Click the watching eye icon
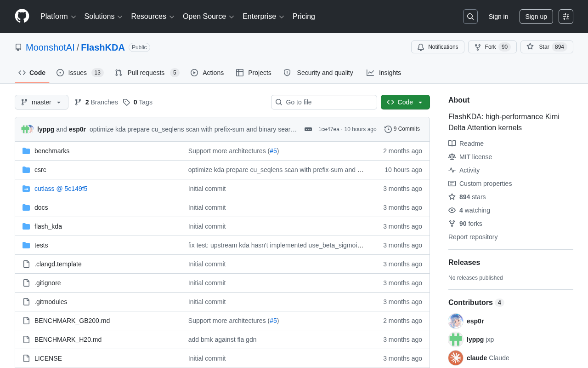 point(452,210)
